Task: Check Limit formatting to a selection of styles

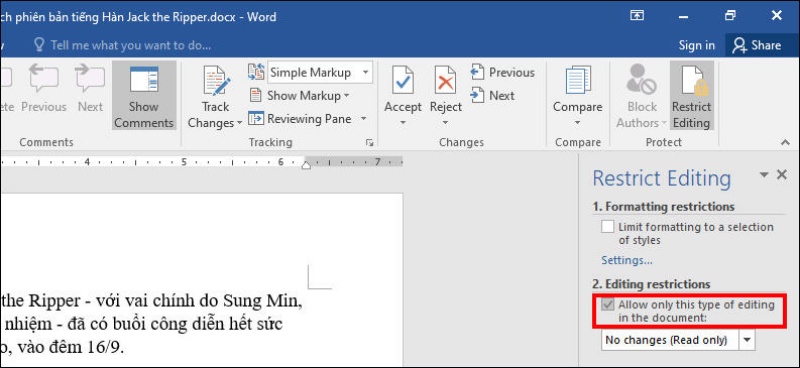Action: coord(607,227)
